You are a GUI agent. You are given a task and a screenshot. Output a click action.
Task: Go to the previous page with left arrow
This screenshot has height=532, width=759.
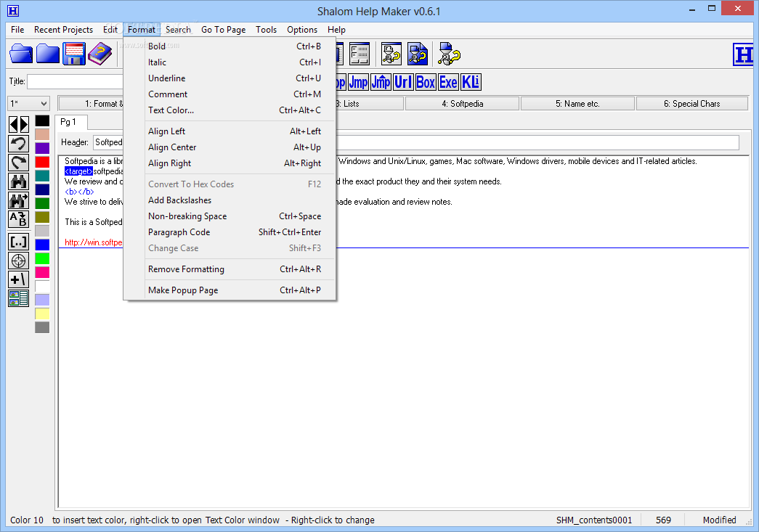point(14,125)
